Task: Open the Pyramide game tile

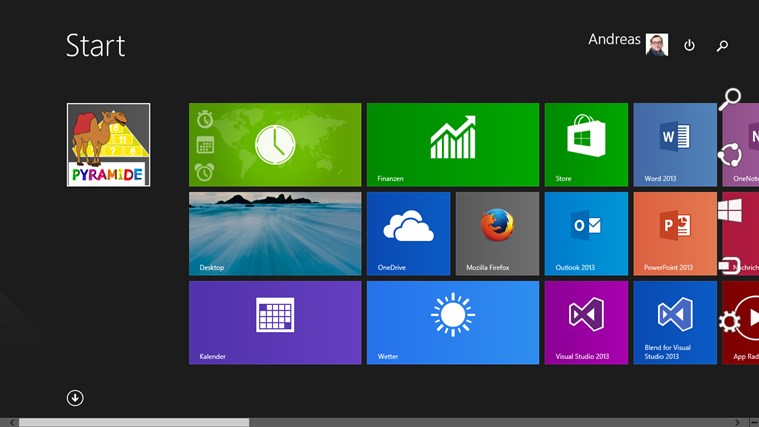Action: coord(108,145)
